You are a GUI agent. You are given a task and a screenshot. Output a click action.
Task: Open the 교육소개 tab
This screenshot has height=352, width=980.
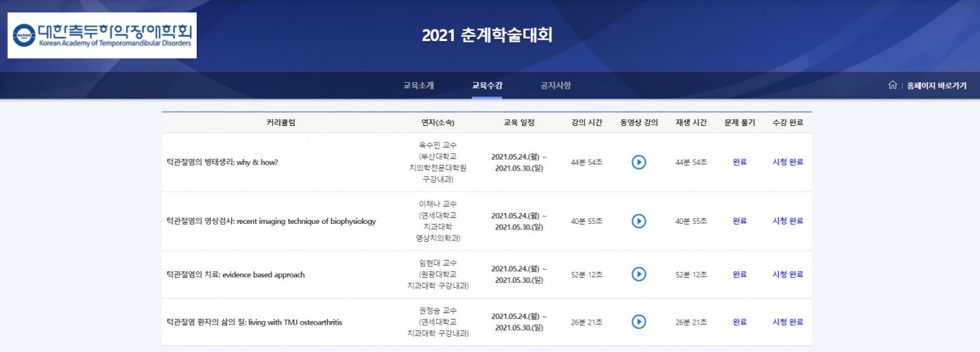(419, 85)
